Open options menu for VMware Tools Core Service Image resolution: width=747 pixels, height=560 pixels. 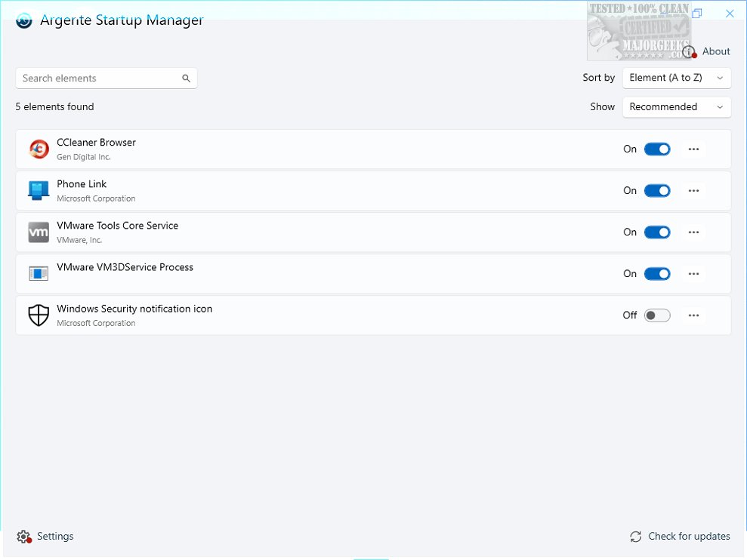tap(693, 232)
